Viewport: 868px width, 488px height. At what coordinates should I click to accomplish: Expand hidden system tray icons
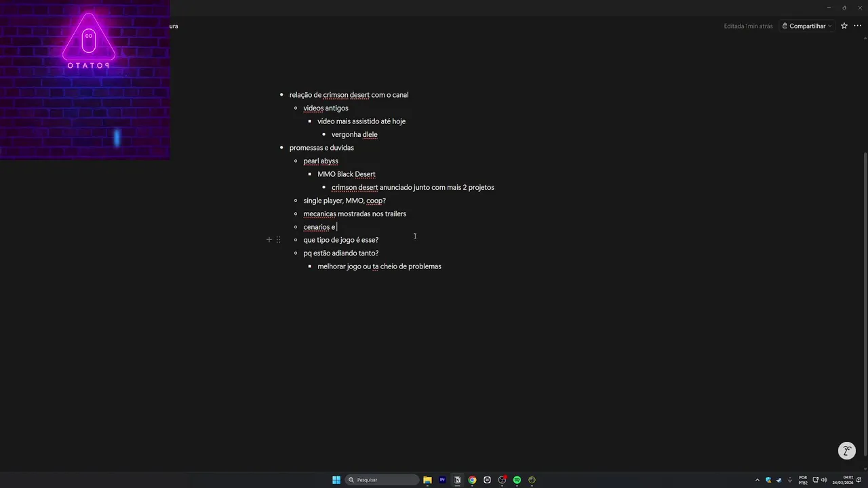[757, 480]
